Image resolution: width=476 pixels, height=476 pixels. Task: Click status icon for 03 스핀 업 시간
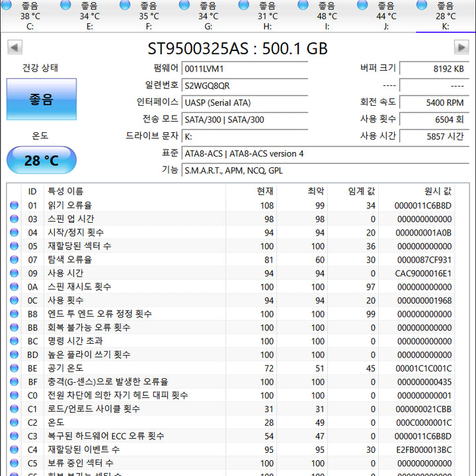(x=15, y=219)
